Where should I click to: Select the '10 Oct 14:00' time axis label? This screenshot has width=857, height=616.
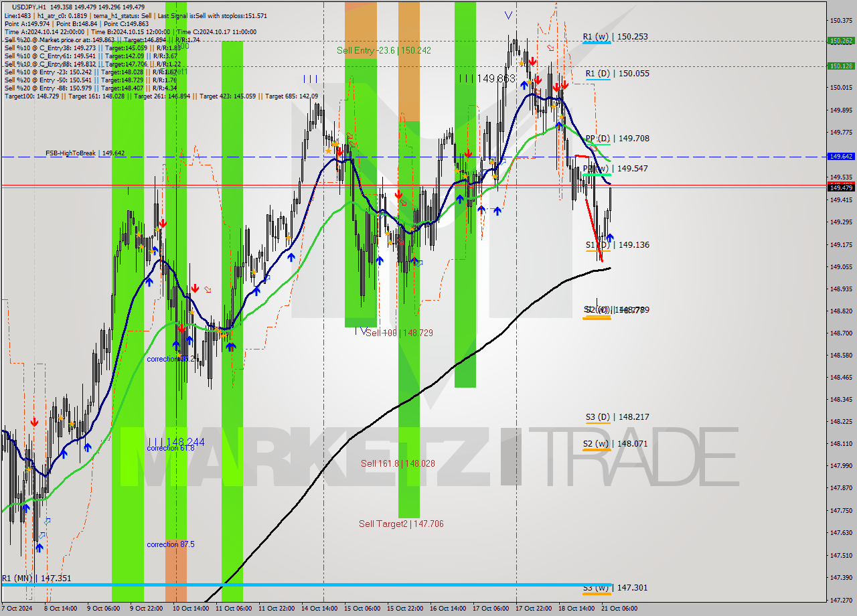click(189, 609)
